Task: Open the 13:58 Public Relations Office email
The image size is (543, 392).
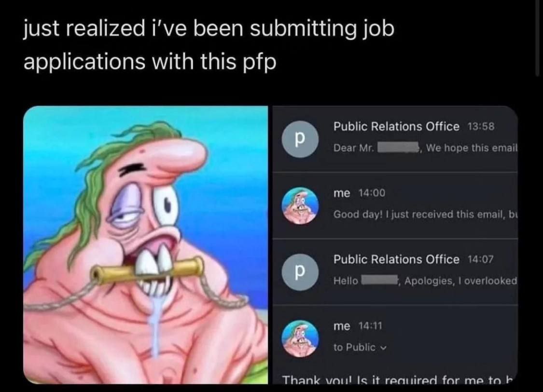Action: [395, 139]
